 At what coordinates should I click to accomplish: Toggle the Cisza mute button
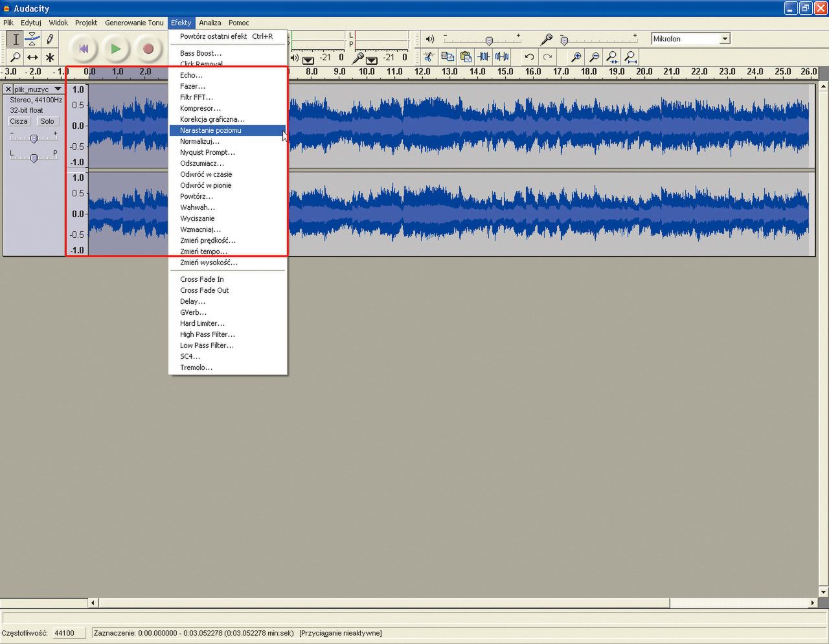click(x=19, y=121)
